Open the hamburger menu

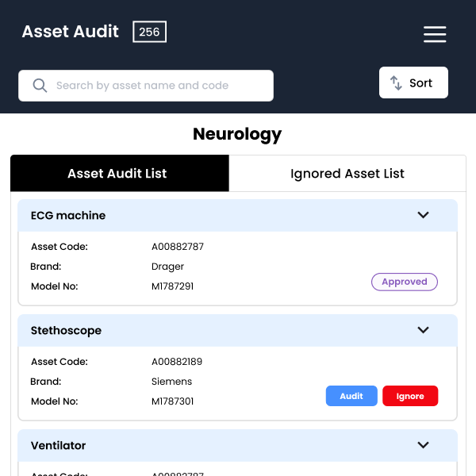tap(435, 34)
